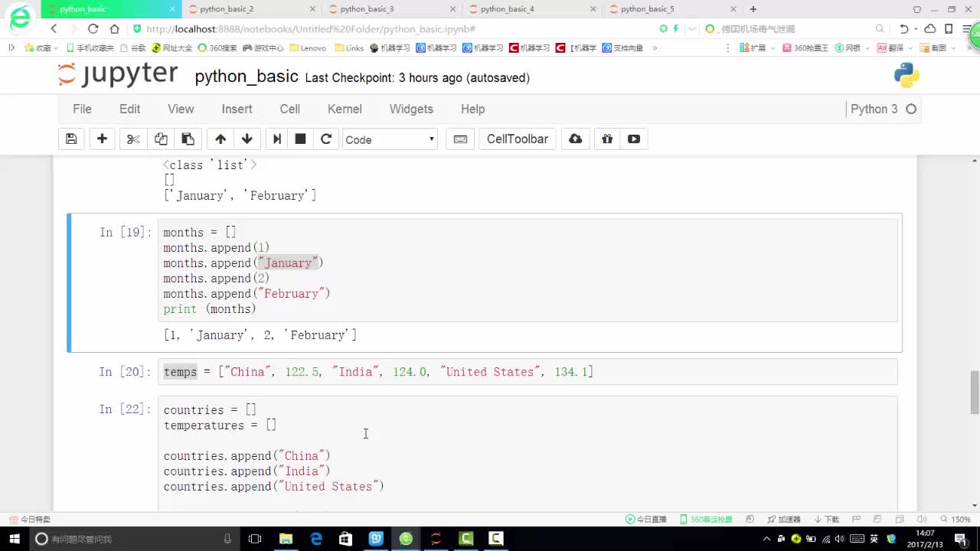Click the Python logo at top right
The image size is (980, 551).
click(906, 75)
